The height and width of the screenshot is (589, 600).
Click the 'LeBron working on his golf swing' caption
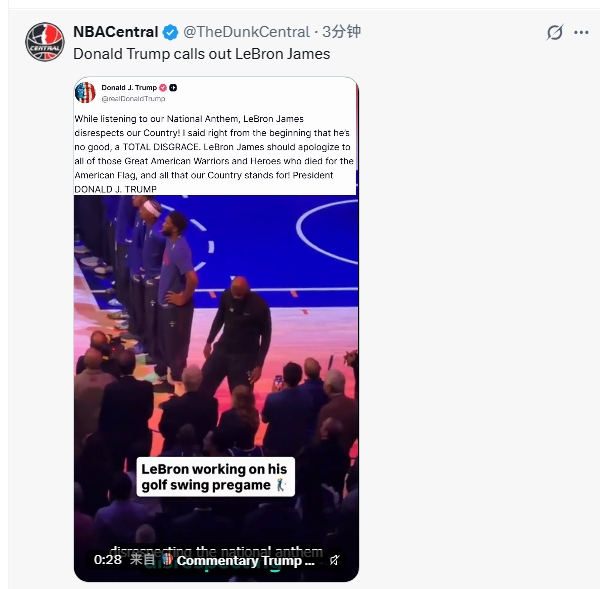pyautogui.click(x=215, y=477)
